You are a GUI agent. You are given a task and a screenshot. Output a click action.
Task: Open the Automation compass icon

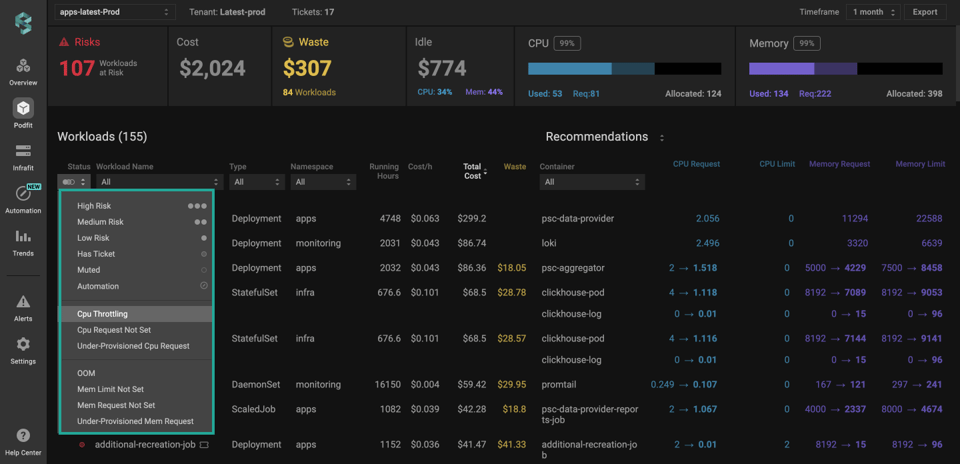tap(23, 194)
